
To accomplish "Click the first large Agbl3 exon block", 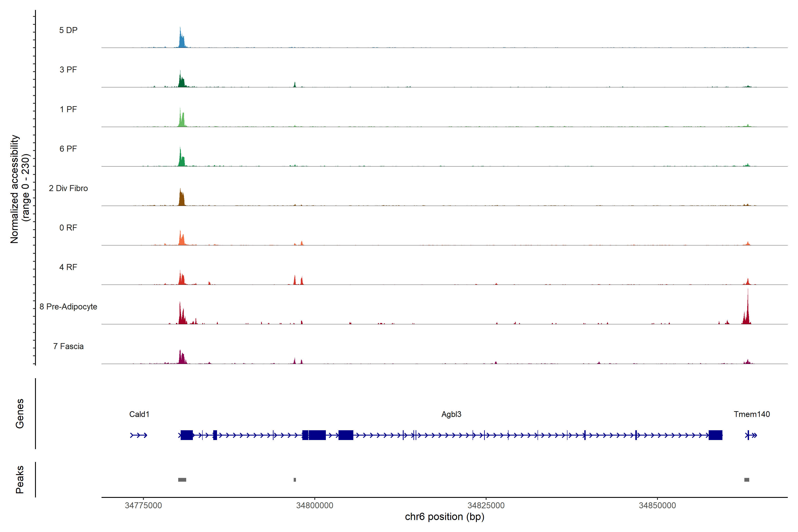I will click(187, 435).
